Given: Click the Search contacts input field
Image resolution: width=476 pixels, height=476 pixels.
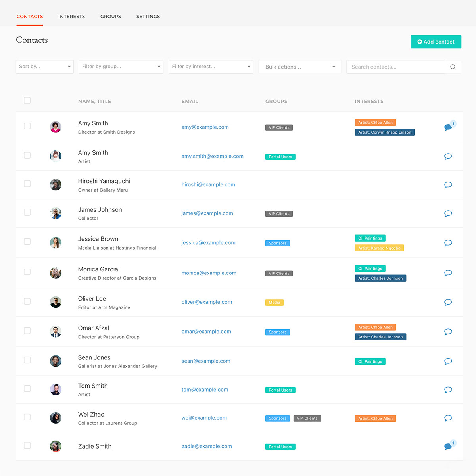Looking at the screenshot, I should [395, 67].
